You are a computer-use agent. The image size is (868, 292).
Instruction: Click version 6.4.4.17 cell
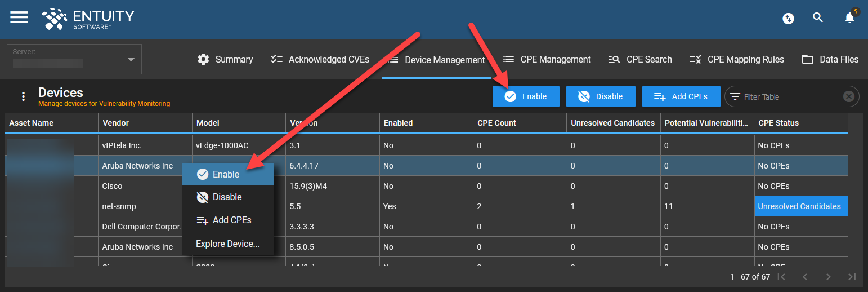coord(332,166)
